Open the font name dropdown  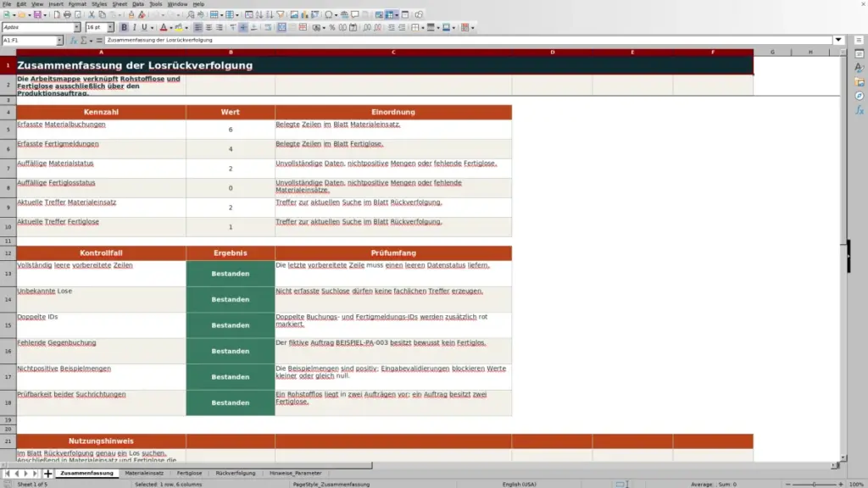pos(77,28)
